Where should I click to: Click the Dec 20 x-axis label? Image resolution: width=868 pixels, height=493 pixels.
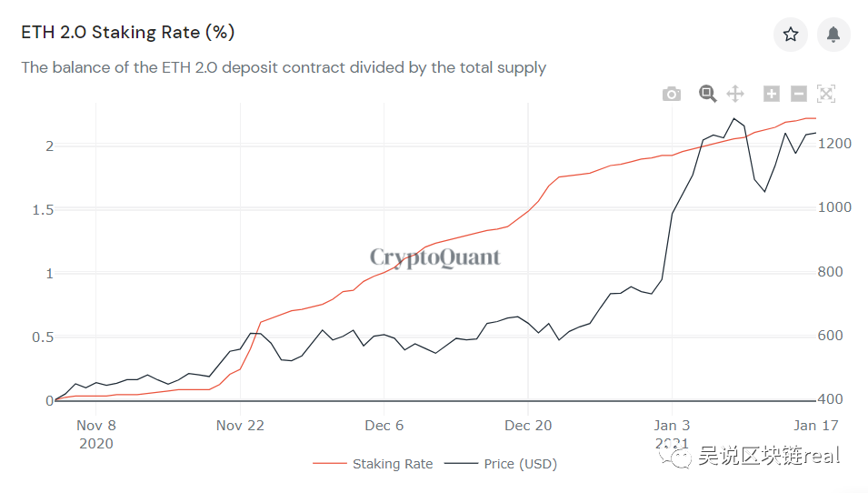tap(528, 426)
